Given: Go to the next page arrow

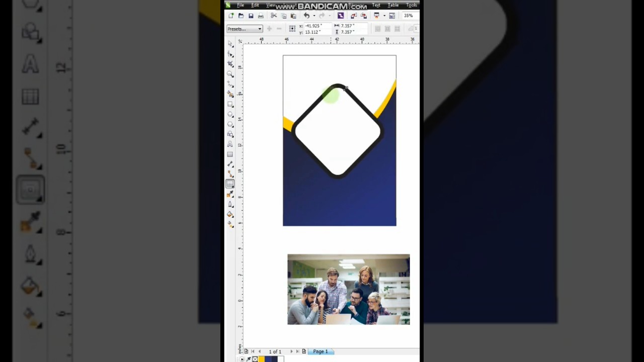Looking at the screenshot, I should [x=291, y=351].
